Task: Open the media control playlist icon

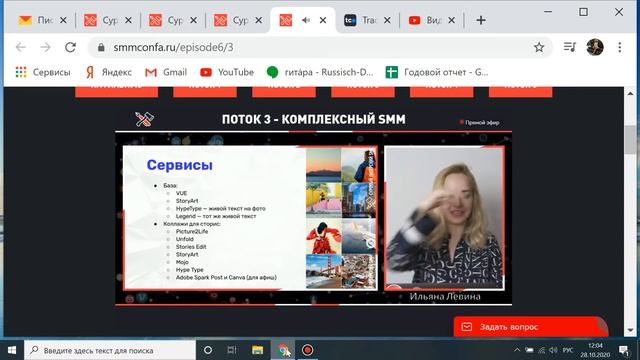Action: 569,47
